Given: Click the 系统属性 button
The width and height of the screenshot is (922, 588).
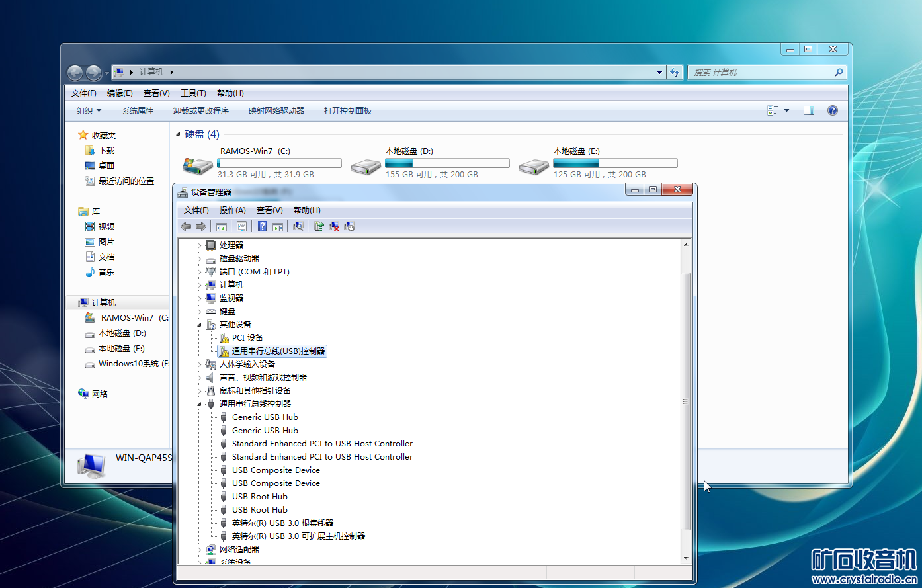Looking at the screenshot, I should (x=138, y=111).
